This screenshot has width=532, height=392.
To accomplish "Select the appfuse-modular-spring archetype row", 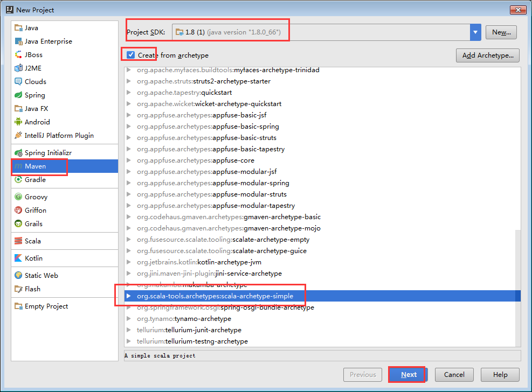I will point(322,183).
